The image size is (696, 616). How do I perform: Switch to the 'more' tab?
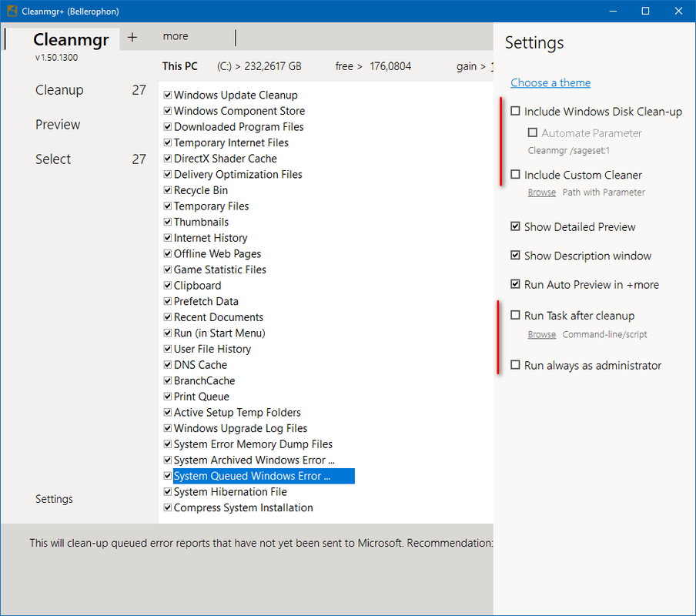(x=176, y=36)
